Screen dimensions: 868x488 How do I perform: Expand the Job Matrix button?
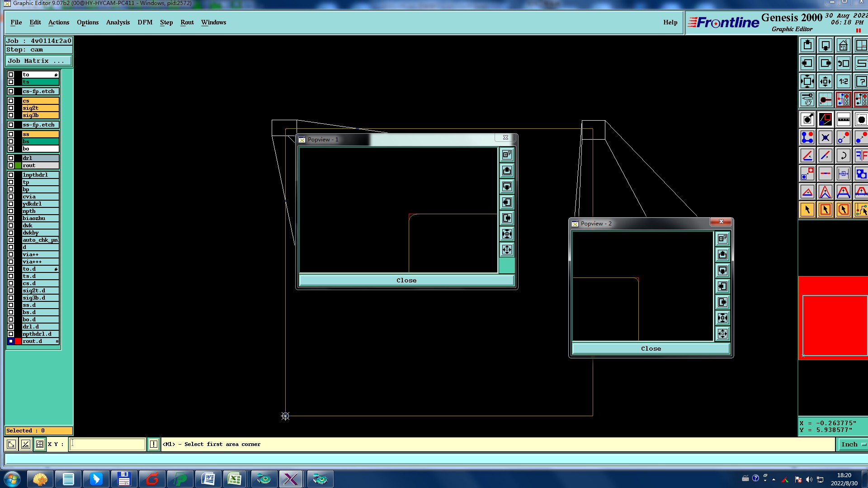(38, 61)
